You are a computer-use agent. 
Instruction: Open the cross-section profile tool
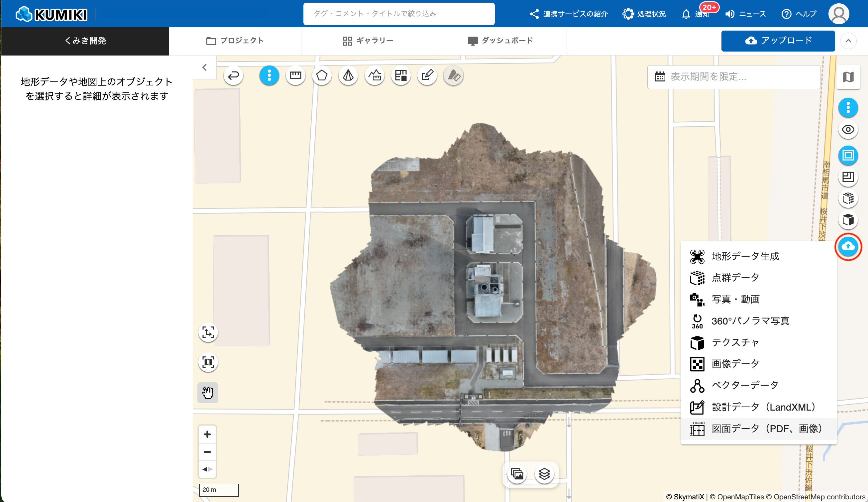(375, 75)
